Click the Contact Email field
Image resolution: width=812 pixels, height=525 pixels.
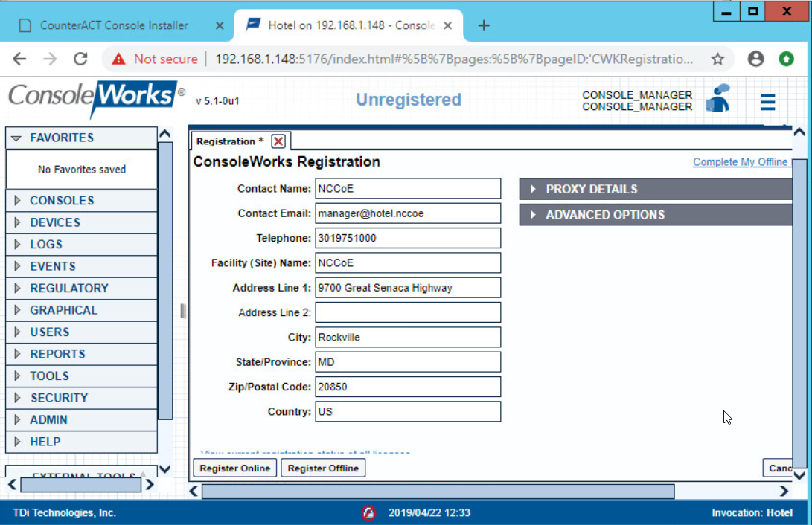[408, 213]
